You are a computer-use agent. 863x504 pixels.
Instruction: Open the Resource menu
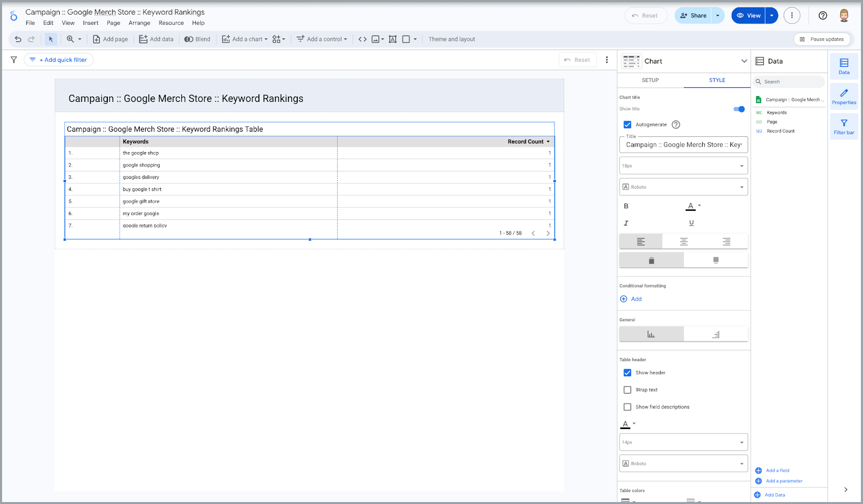(x=171, y=23)
